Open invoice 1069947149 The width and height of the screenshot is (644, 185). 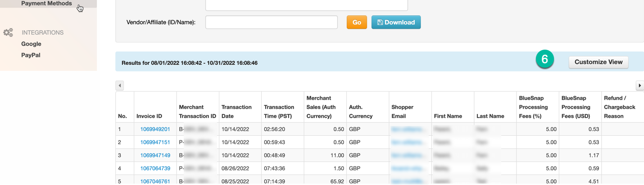pos(155,155)
